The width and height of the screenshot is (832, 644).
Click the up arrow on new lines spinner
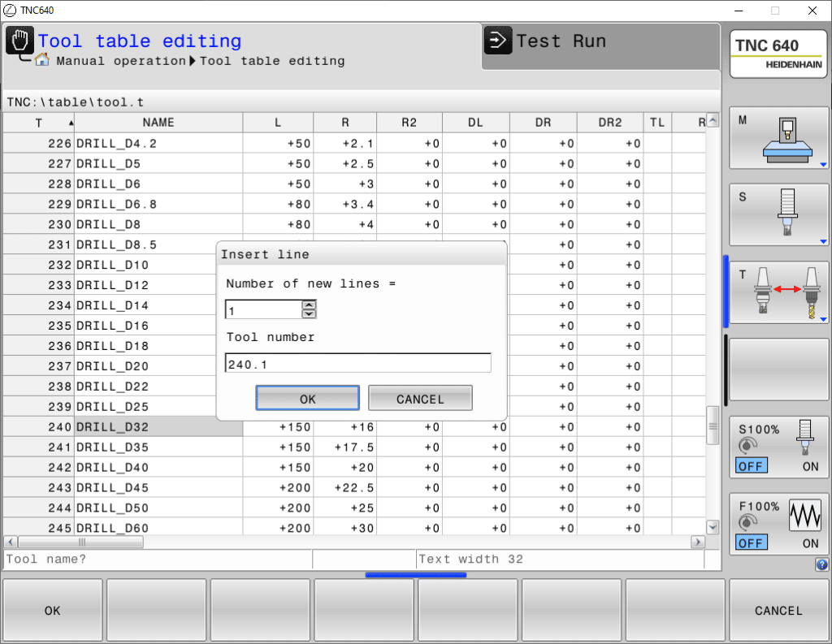310,305
